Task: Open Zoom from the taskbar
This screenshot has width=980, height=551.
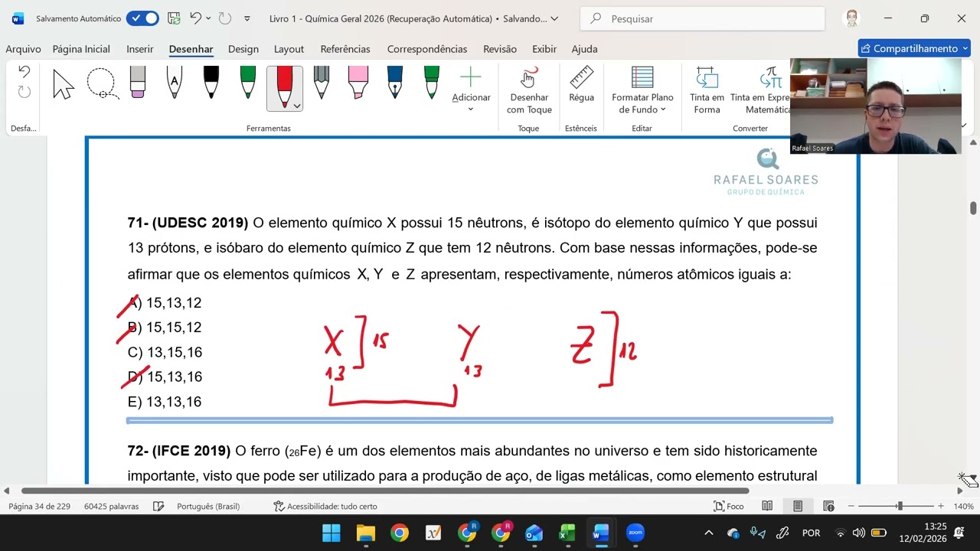Action: (635, 533)
